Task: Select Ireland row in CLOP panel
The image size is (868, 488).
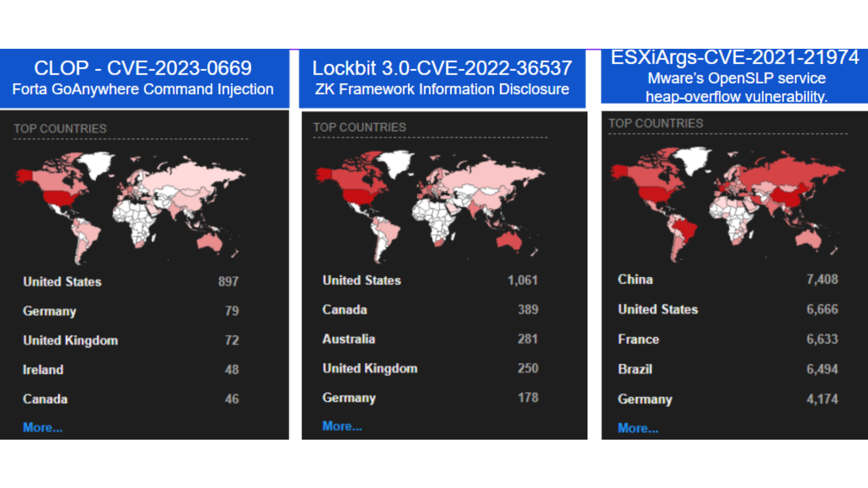Action: (131, 370)
